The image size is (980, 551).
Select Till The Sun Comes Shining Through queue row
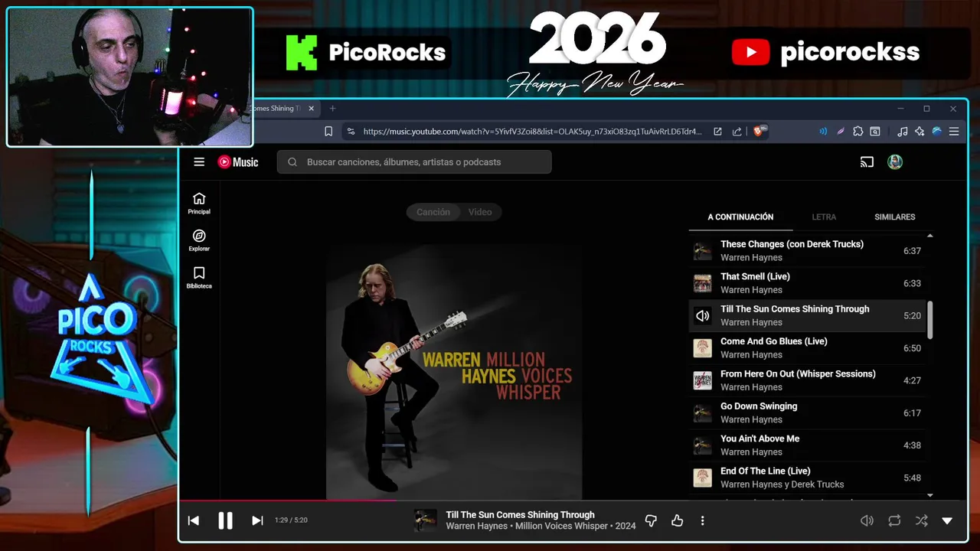(x=807, y=315)
